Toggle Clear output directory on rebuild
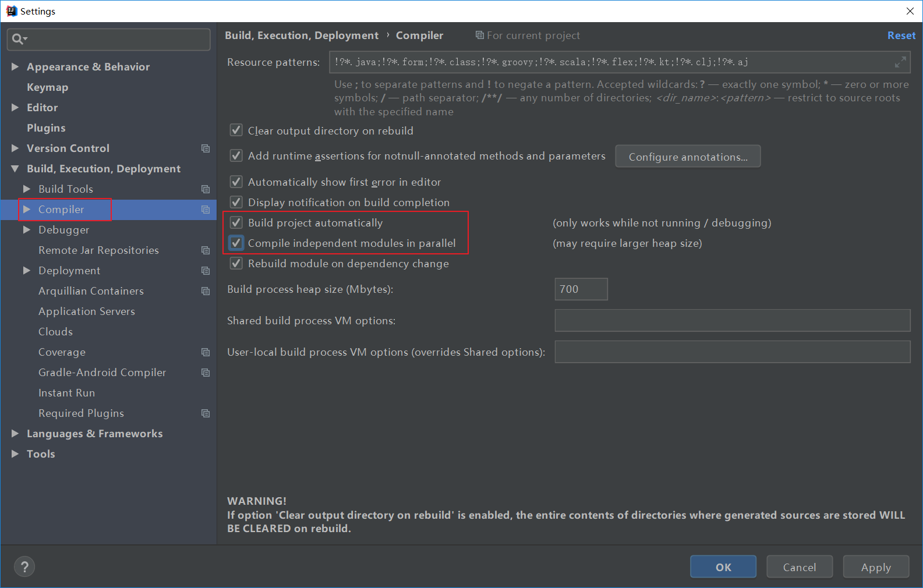This screenshot has height=588, width=923. pos(236,130)
